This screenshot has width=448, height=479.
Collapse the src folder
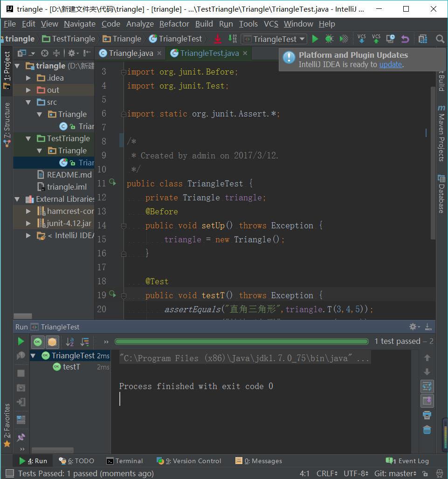tap(28, 103)
